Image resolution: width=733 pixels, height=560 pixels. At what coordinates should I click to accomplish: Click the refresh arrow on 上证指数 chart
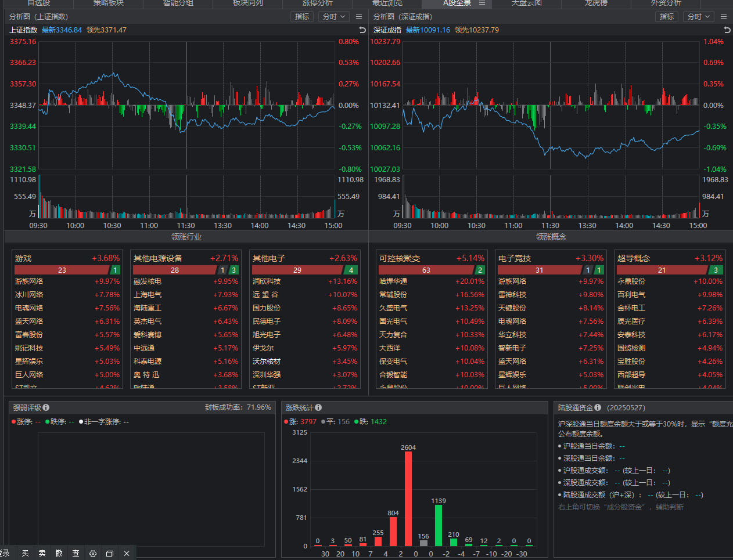point(362,30)
